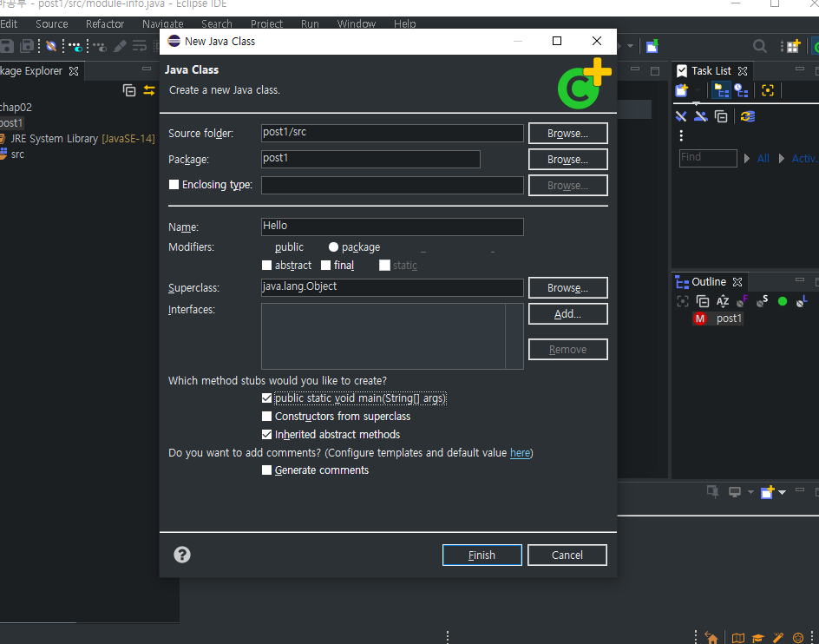Click Hide Completed Tasks icon in Task List
The image size is (819, 644).
tap(681, 116)
